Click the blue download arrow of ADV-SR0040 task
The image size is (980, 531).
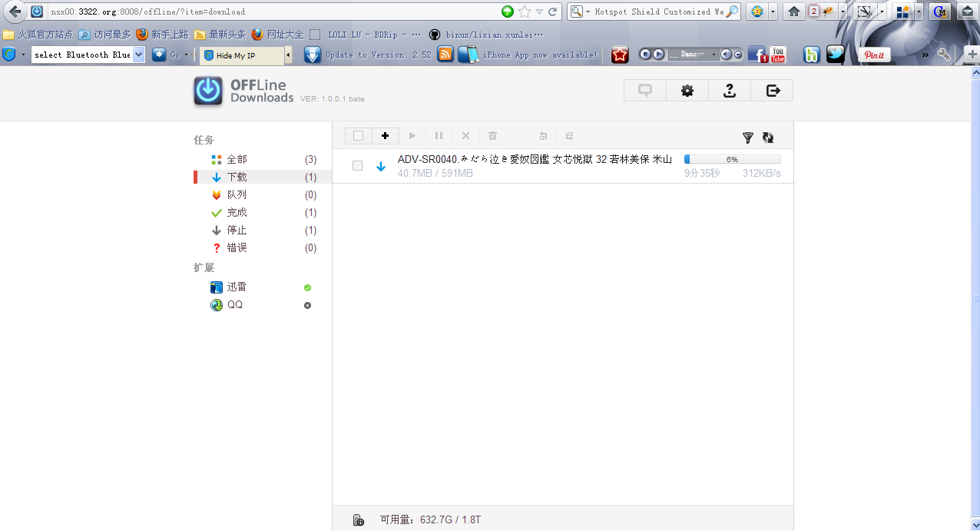click(x=381, y=167)
